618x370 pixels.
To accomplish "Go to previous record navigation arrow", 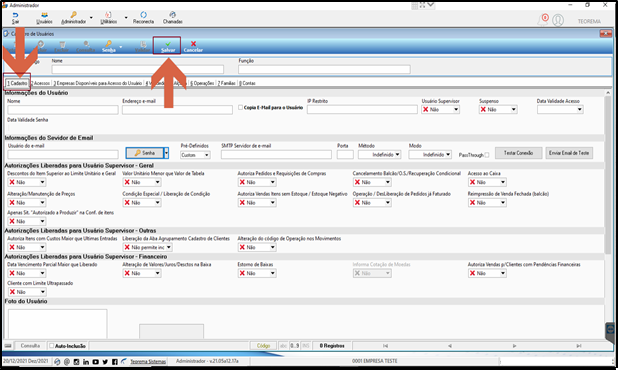I will point(449,346).
